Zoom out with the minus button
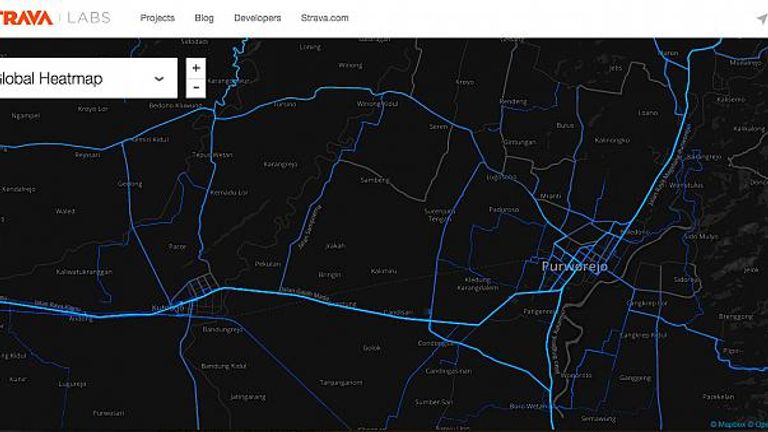768x432 pixels. pos(196,88)
